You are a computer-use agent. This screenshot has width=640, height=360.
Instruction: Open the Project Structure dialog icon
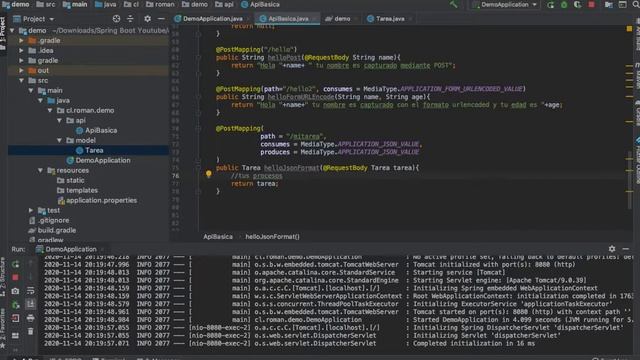(x=609, y=5)
